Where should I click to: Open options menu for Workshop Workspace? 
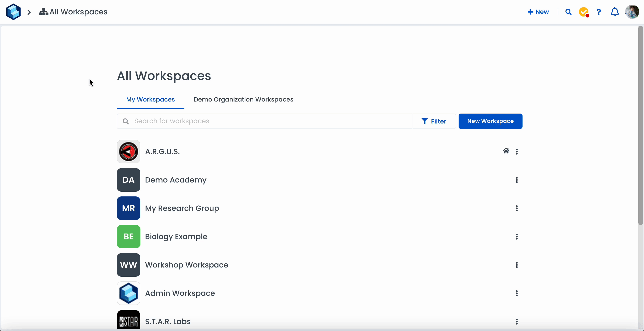click(x=517, y=265)
